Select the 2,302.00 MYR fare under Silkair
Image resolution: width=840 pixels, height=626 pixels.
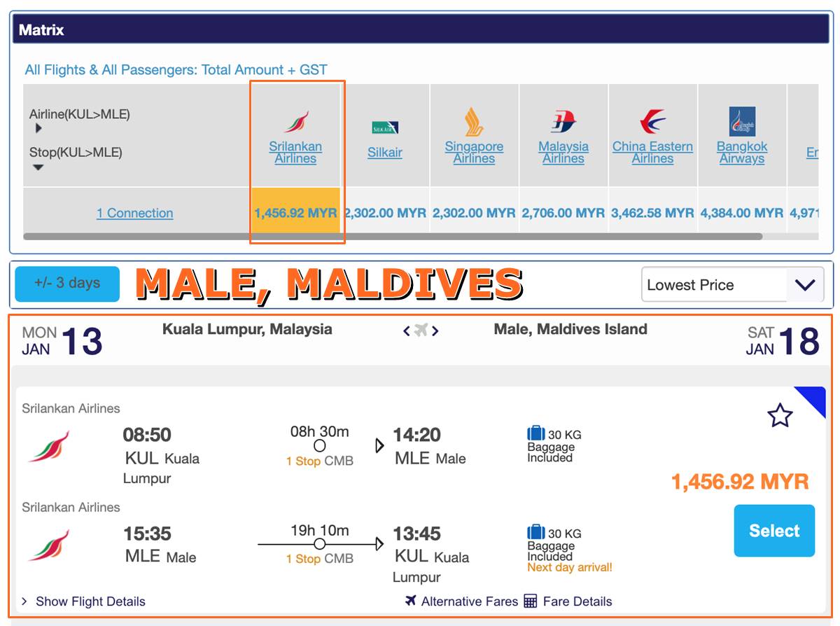pyautogui.click(x=385, y=213)
